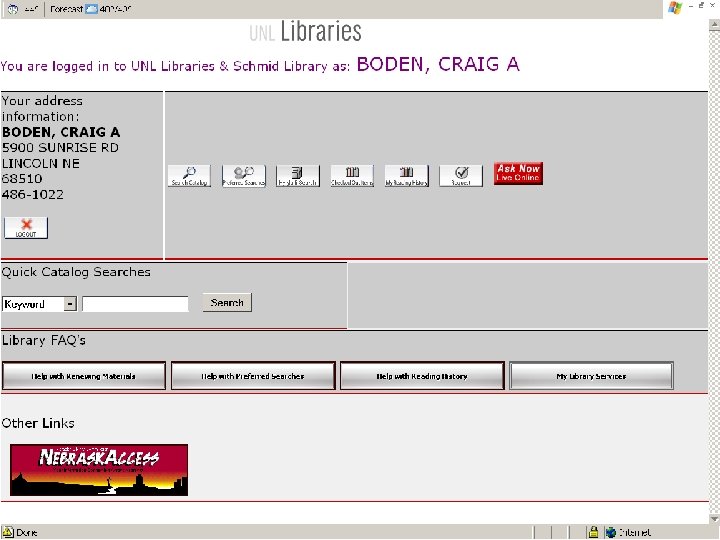This screenshot has height=540, width=720.
Task: Click the zip code 68510
Action: [22, 179]
